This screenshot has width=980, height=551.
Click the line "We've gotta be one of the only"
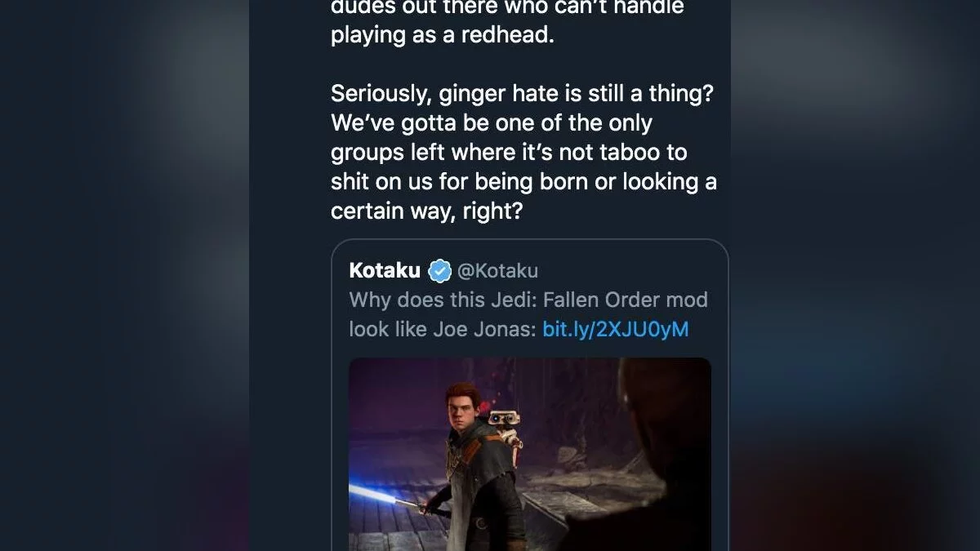492,123
